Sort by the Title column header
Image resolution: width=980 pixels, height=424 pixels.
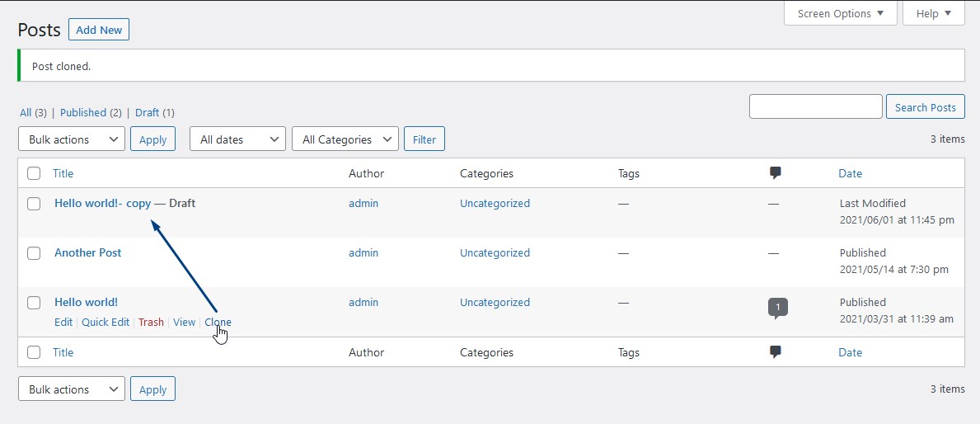63,173
